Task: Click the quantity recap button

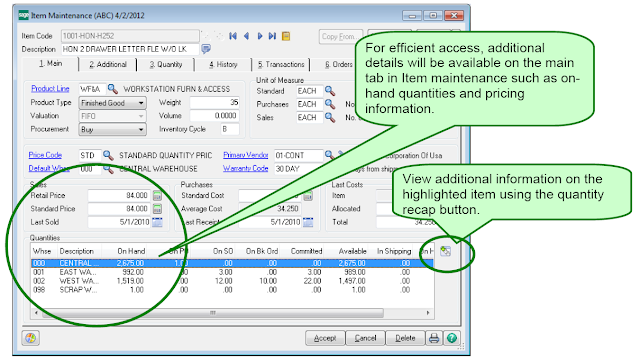Action: coord(445,251)
